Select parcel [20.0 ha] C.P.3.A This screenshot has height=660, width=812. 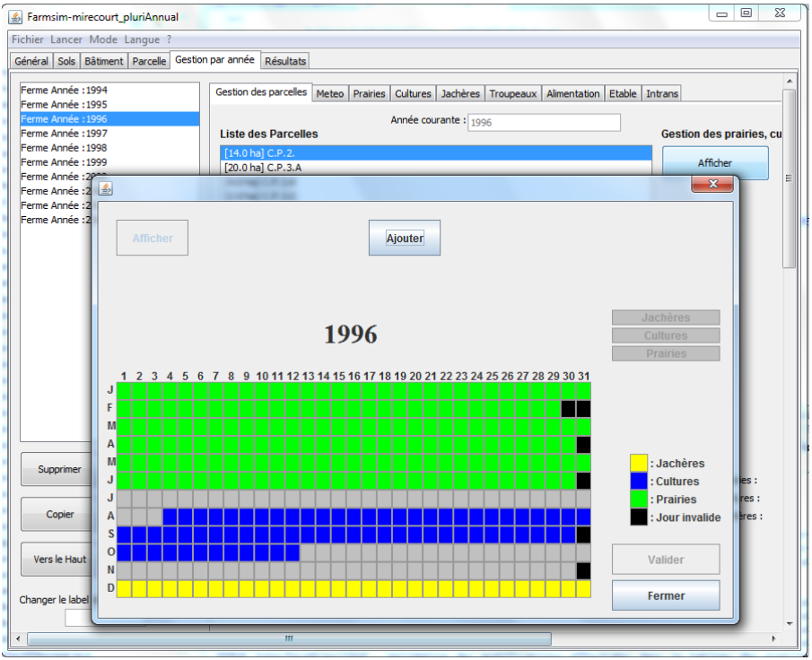click(436, 168)
